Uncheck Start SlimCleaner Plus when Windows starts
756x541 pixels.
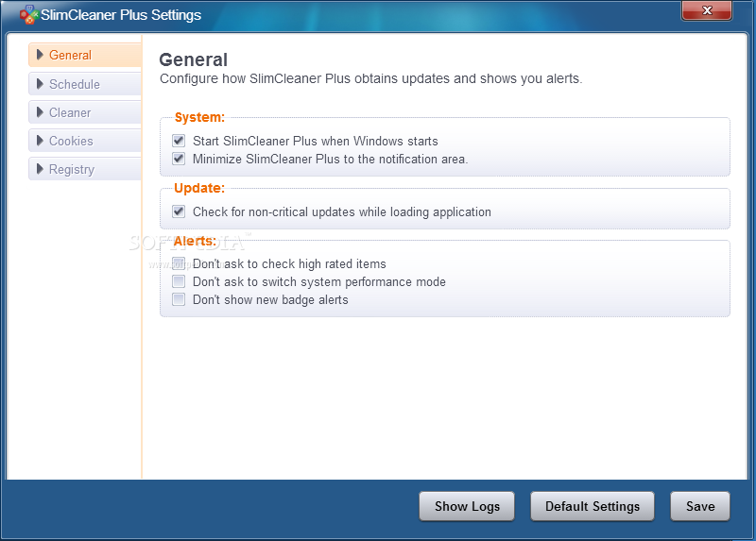(x=179, y=141)
